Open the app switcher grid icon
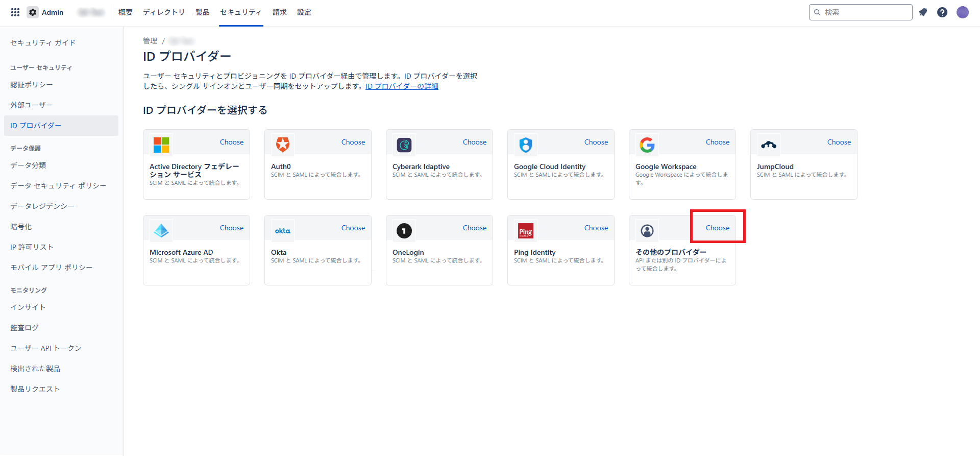The image size is (980, 456). point(15,12)
